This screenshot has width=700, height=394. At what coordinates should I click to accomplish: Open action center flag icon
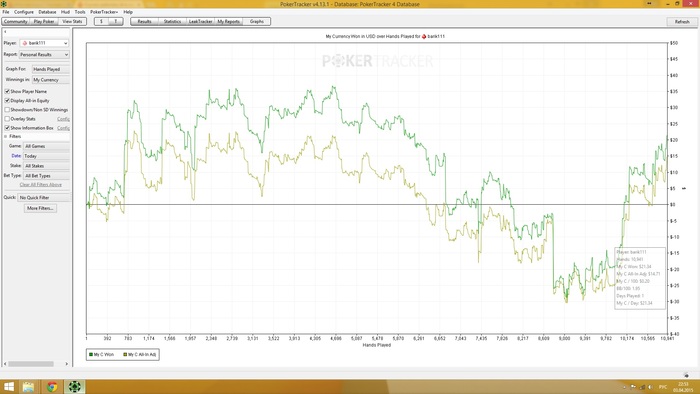point(633,387)
